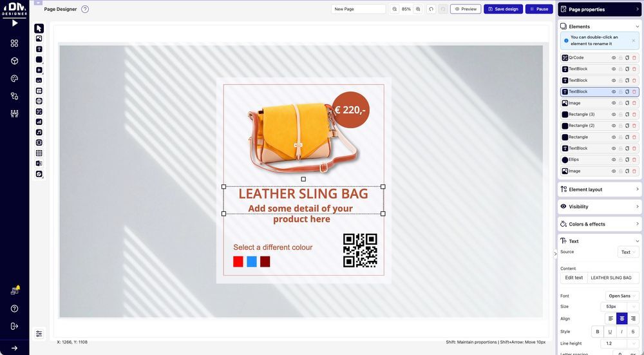The height and width of the screenshot is (355, 644).
Task: Open the cube icon in sidebar
Action: click(x=14, y=61)
